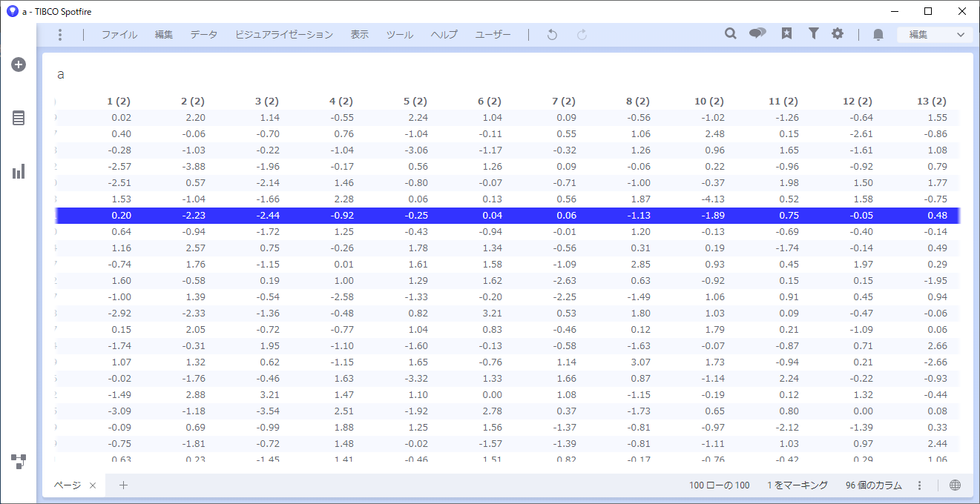Click the table title 'a'
Image resolution: width=980 pixels, height=504 pixels.
pyautogui.click(x=61, y=75)
